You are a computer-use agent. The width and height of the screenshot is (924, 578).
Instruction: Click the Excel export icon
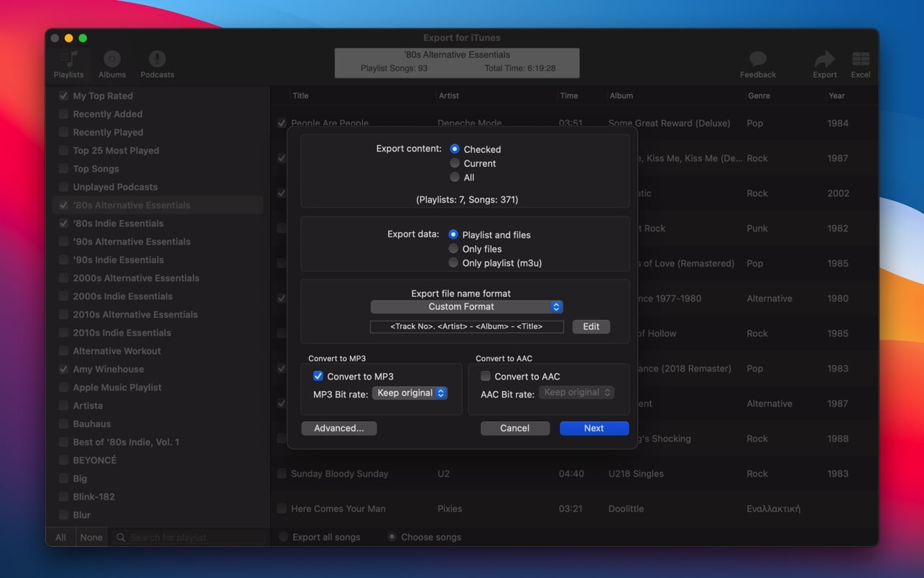coord(860,60)
